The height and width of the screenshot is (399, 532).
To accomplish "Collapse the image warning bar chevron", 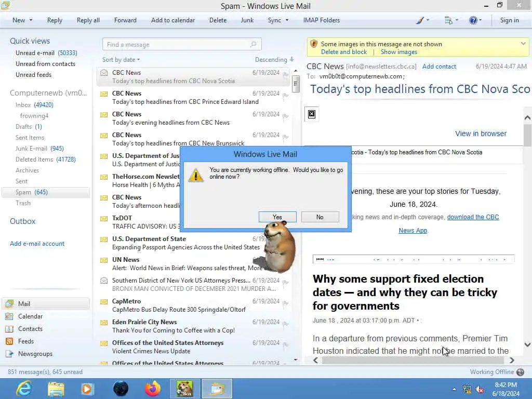I will coord(523,44).
